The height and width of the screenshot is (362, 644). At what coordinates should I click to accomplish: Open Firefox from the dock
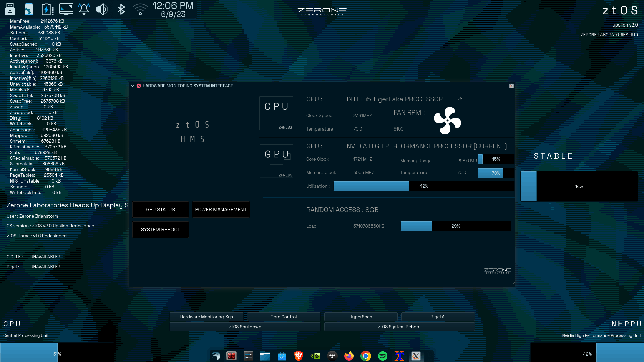tap(349, 356)
